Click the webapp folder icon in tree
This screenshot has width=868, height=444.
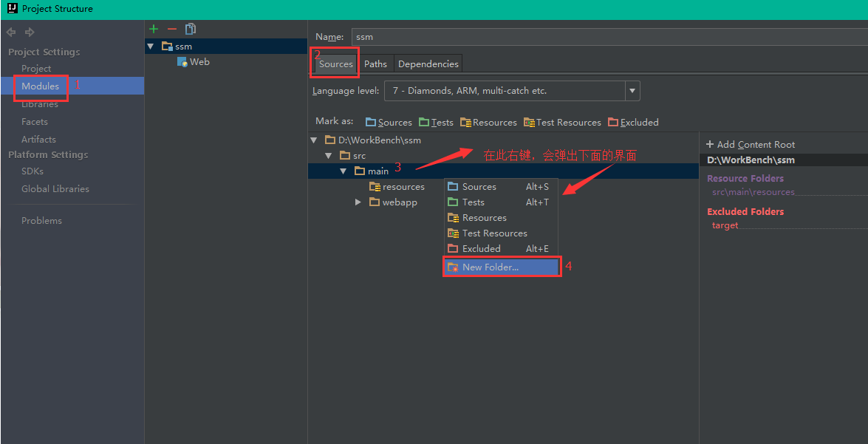(x=375, y=202)
